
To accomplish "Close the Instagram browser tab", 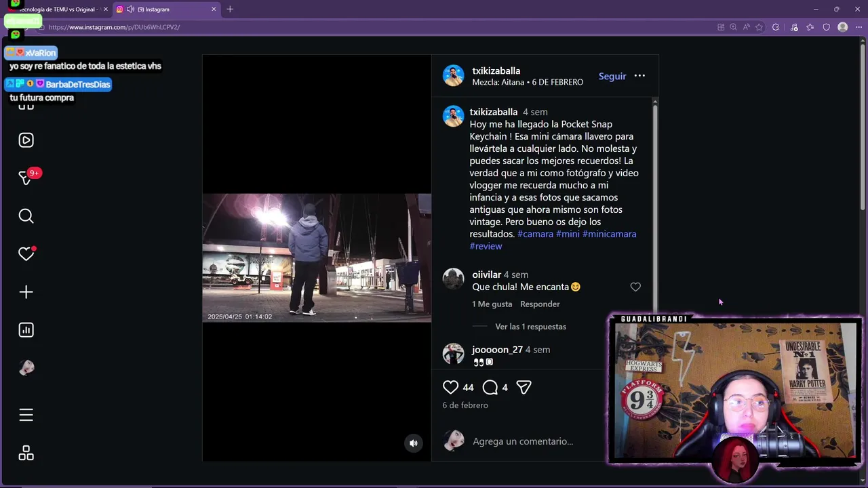I will [x=214, y=9].
